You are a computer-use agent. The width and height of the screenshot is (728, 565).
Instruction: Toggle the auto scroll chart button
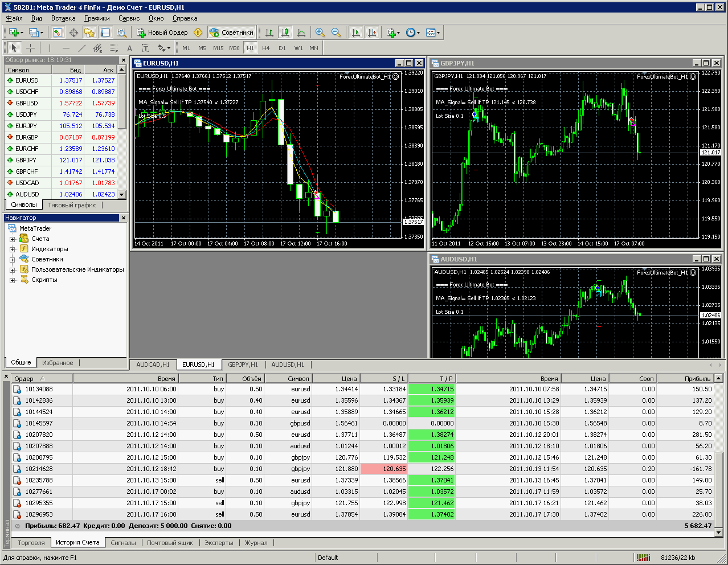pyautogui.click(x=356, y=32)
